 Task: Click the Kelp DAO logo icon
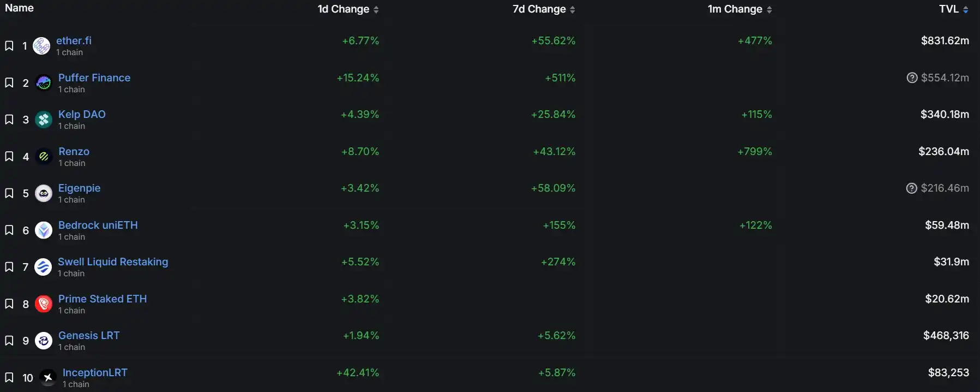tap(44, 120)
